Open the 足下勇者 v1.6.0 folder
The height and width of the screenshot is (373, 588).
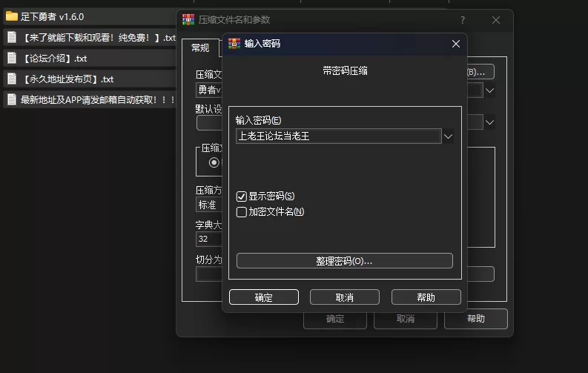point(44,17)
